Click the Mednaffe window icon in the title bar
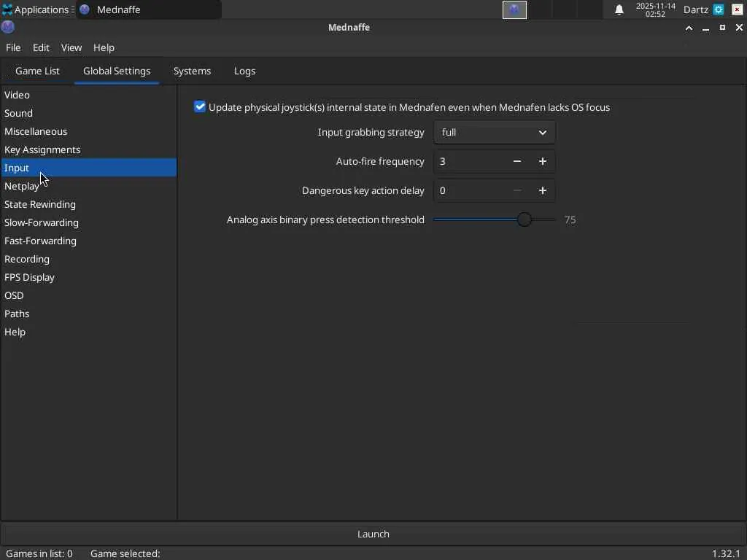The width and height of the screenshot is (747, 560). click(8, 27)
